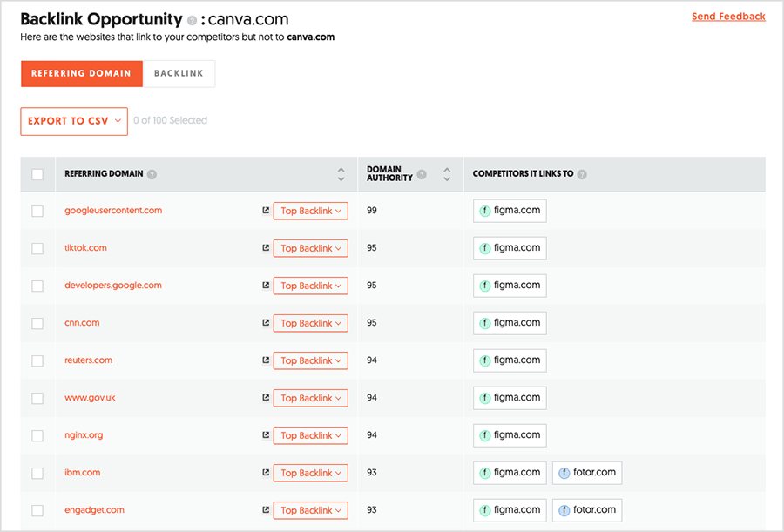Check the tiktok.com row checkbox
This screenshot has width=784, height=532.
click(x=37, y=248)
